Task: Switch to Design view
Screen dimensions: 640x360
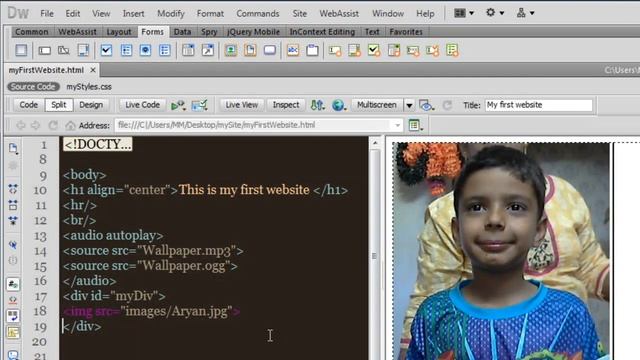Action: 91,105
